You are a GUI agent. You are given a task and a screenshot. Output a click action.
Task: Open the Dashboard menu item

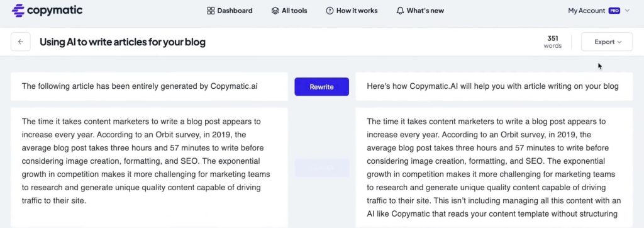tap(230, 11)
